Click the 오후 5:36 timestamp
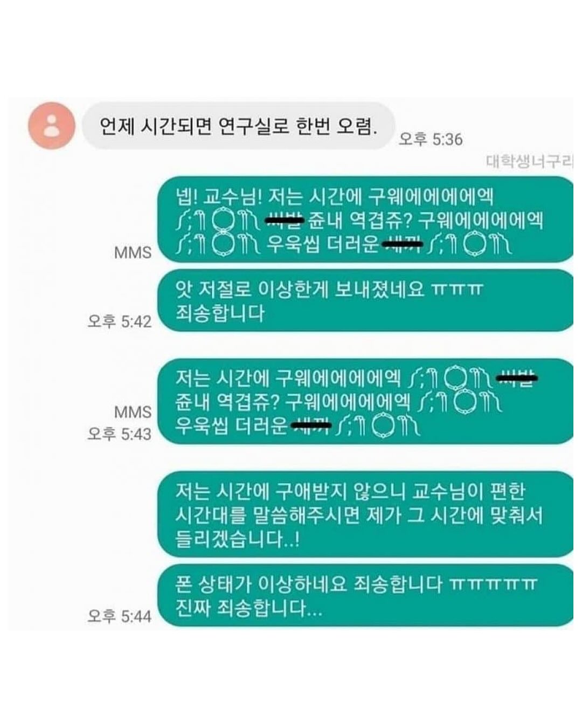582x728 pixels. (431, 139)
